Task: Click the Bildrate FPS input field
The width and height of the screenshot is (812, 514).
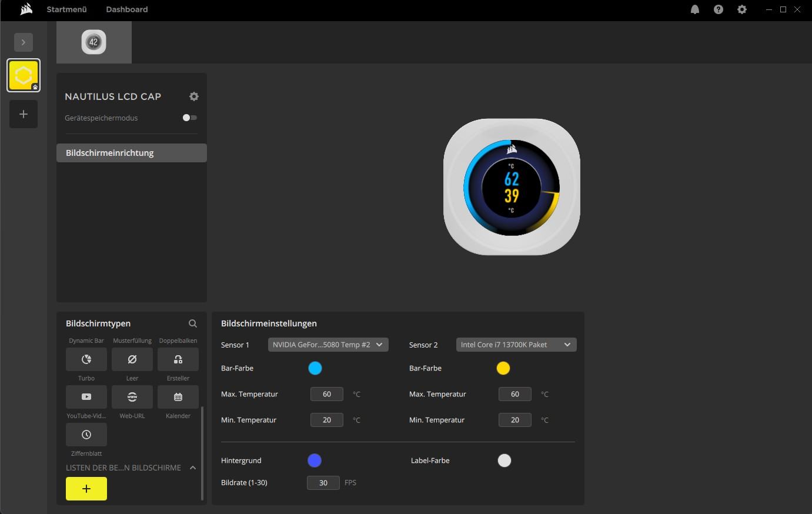Action: pyautogui.click(x=323, y=483)
